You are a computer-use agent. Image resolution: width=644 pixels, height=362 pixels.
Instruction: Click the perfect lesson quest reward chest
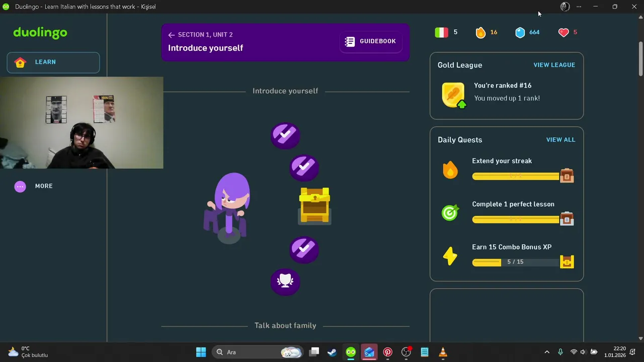pos(567,219)
